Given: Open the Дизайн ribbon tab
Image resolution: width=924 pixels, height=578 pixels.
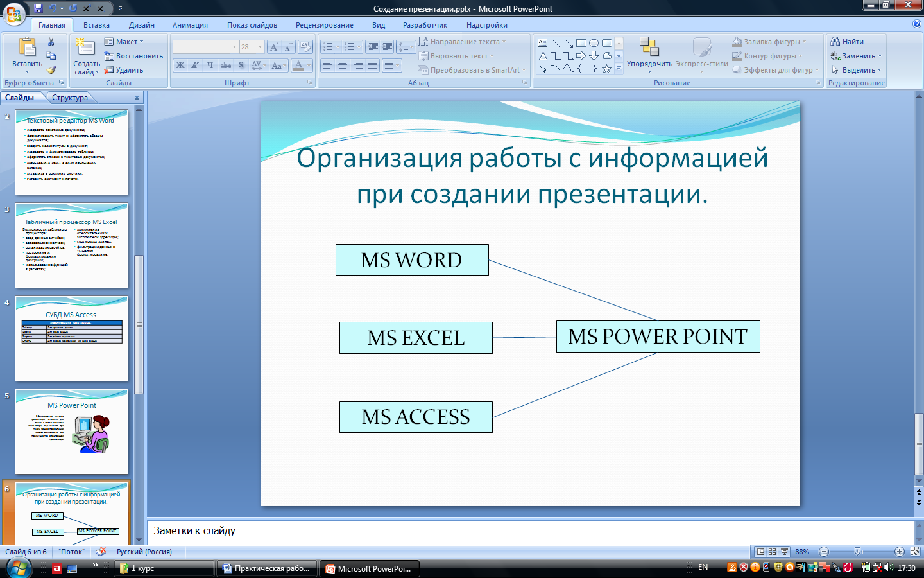Looking at the screenshot, I should [142, 25].
